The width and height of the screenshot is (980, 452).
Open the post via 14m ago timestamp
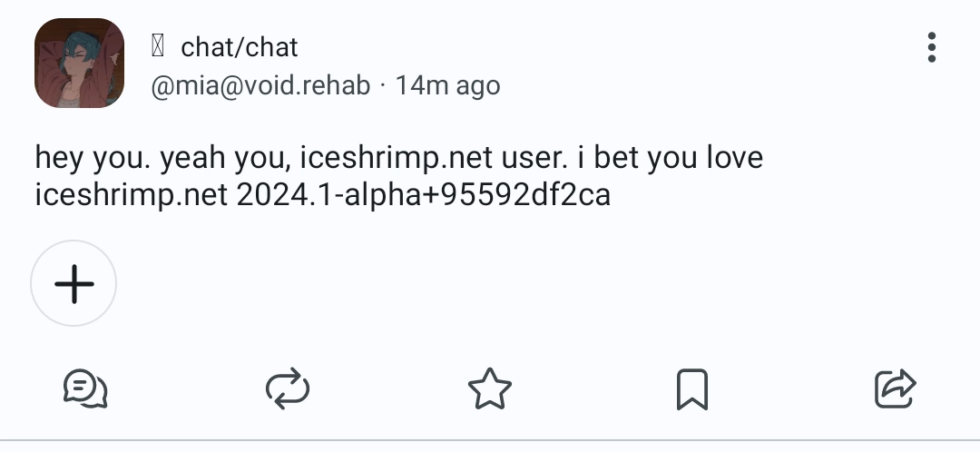[448, 86]
